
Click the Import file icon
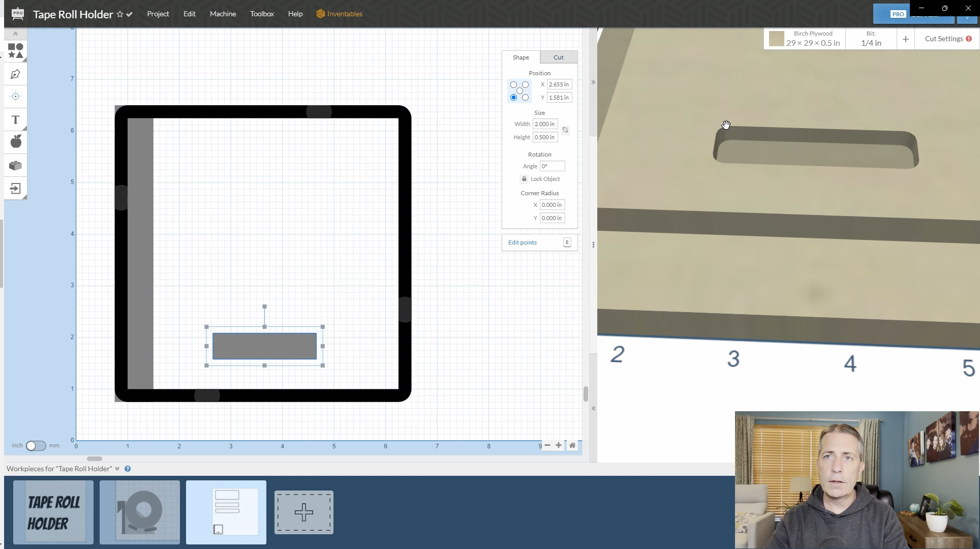[15, 189]
